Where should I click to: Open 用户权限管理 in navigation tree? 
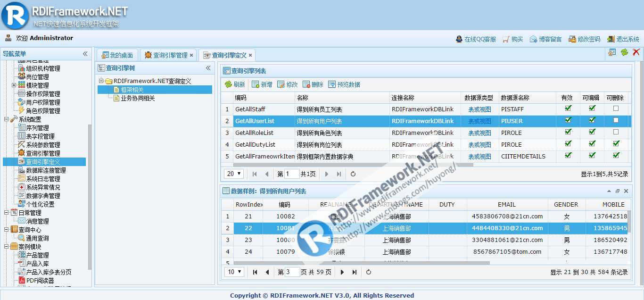click(x=43, y=102)
